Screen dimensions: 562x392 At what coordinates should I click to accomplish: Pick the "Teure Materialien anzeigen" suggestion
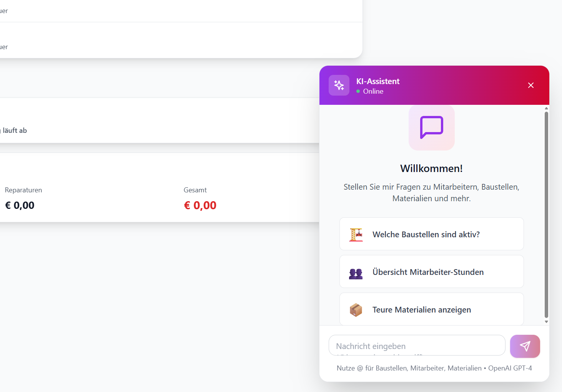click(422, 310)
